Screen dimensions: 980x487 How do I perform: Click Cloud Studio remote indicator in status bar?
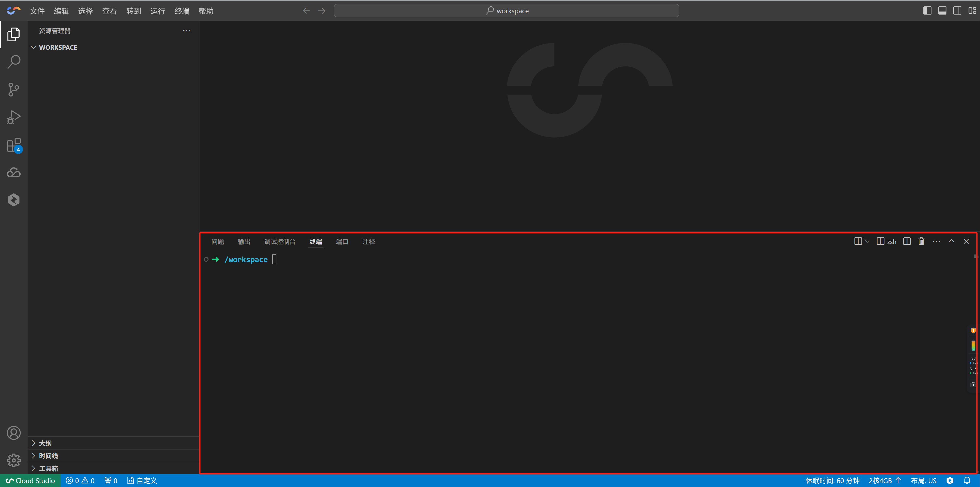[30, 481]
